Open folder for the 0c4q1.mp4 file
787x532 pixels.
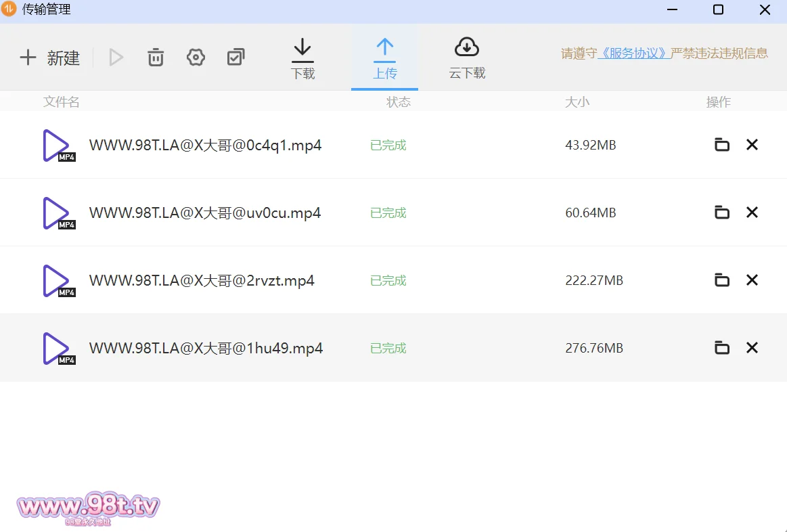722,145
